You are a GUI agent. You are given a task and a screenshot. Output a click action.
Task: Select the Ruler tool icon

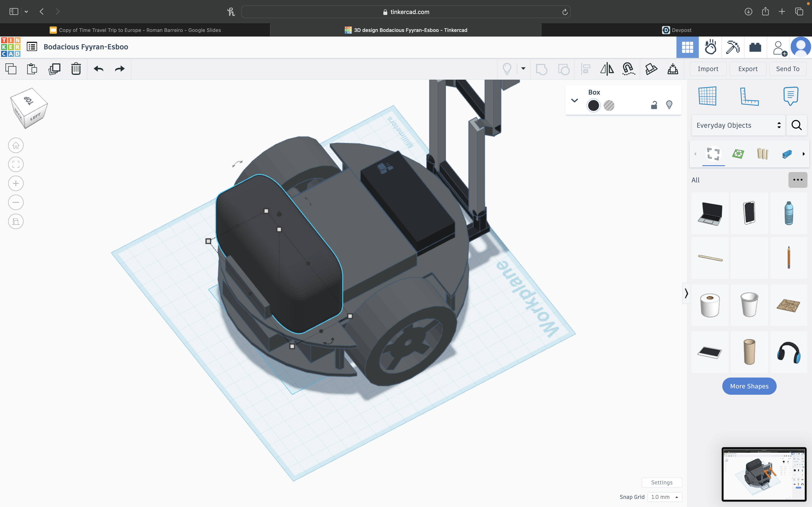click(x=749, y=97)
